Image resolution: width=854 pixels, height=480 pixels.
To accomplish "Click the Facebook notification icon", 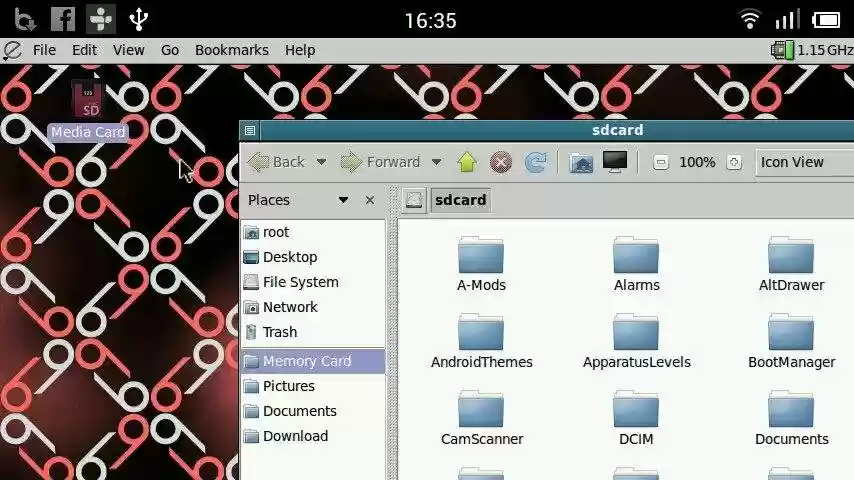I will [63, 19].
